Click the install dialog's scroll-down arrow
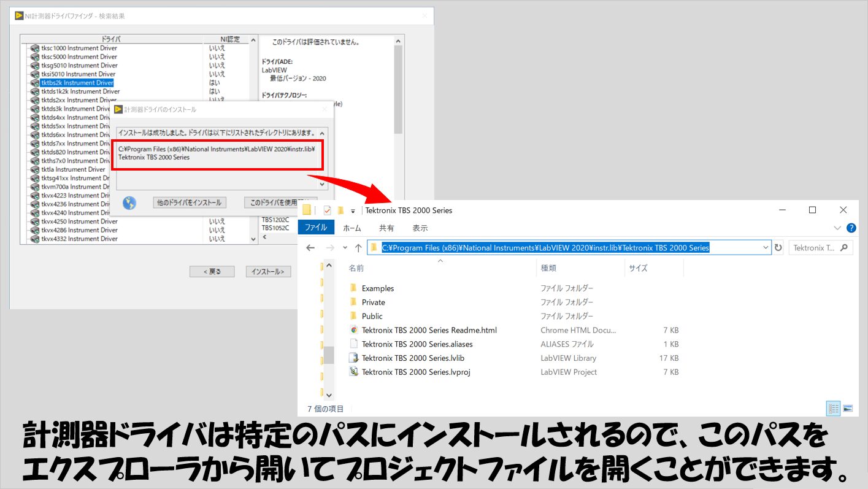Viewport: 868px width, 489px height. [x=323, y=183]
